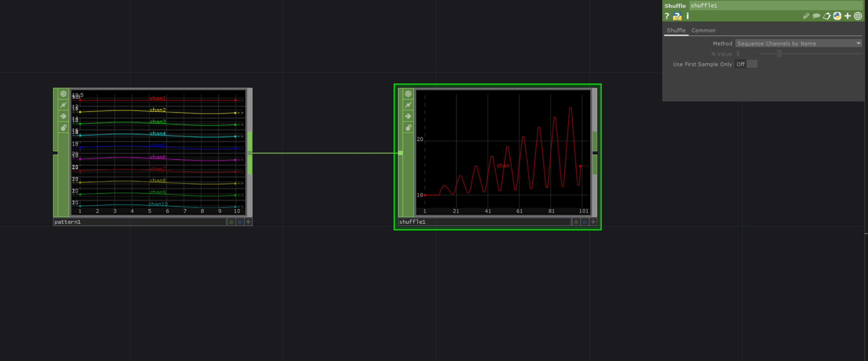
Task: Open operator help question mark icon
Action: [666, 16]
